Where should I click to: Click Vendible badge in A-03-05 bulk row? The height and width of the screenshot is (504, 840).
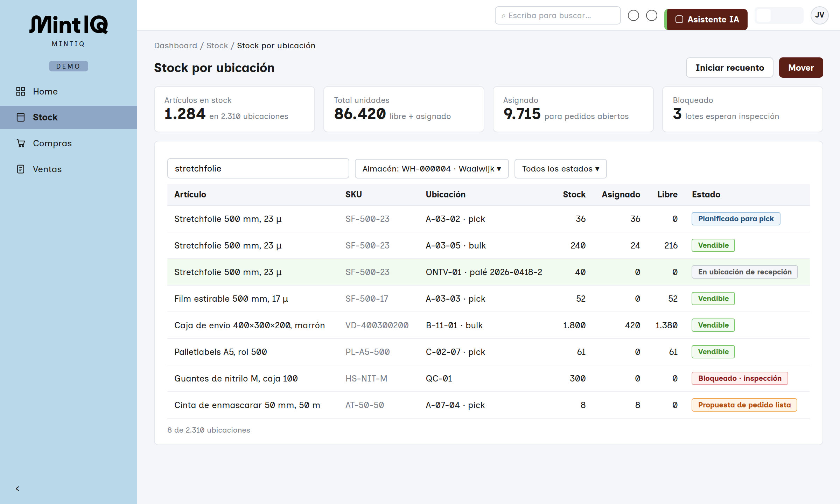coord(713,245)
